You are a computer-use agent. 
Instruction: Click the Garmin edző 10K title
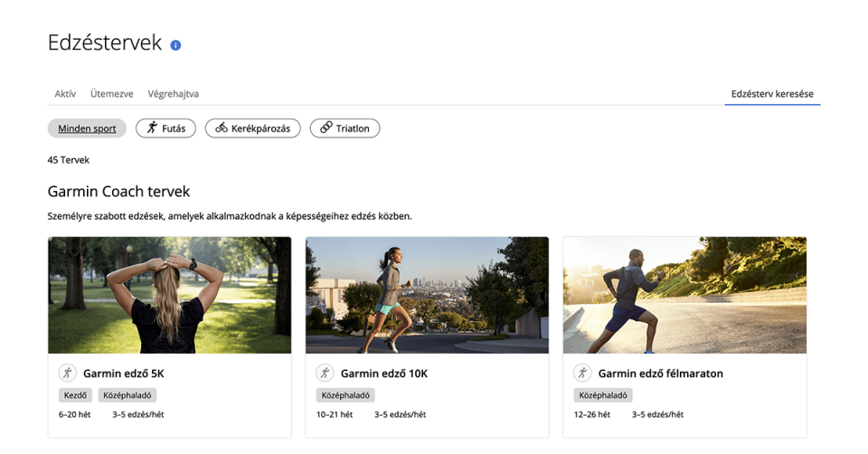384,374
